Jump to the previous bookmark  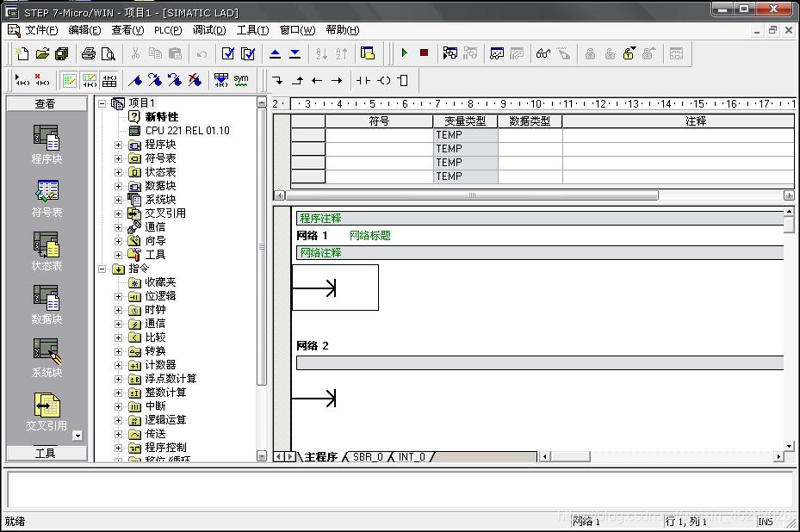[x=175, y=80]
